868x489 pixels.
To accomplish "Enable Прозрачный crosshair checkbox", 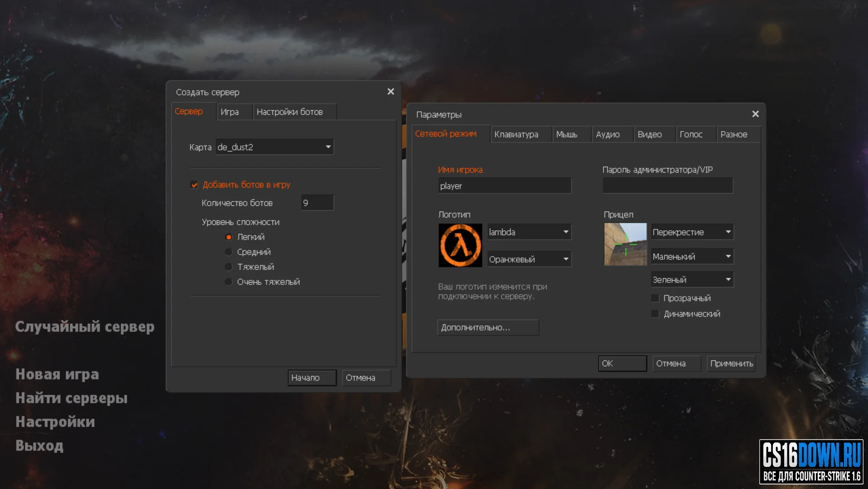I will [x=655, y=298].
